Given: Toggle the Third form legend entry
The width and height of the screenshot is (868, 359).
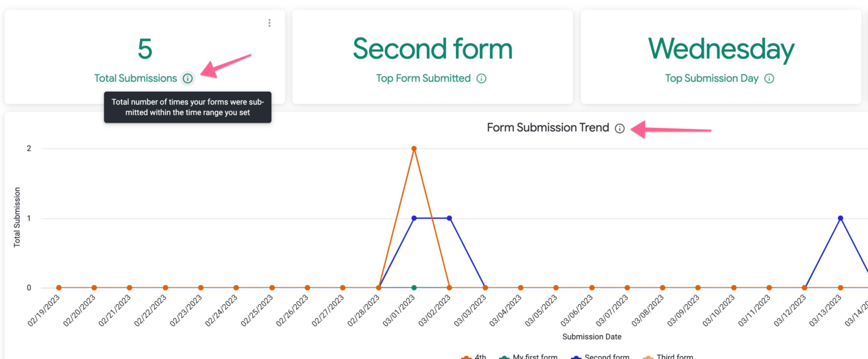Looking at the screenshot, I should tap(669, 357).
